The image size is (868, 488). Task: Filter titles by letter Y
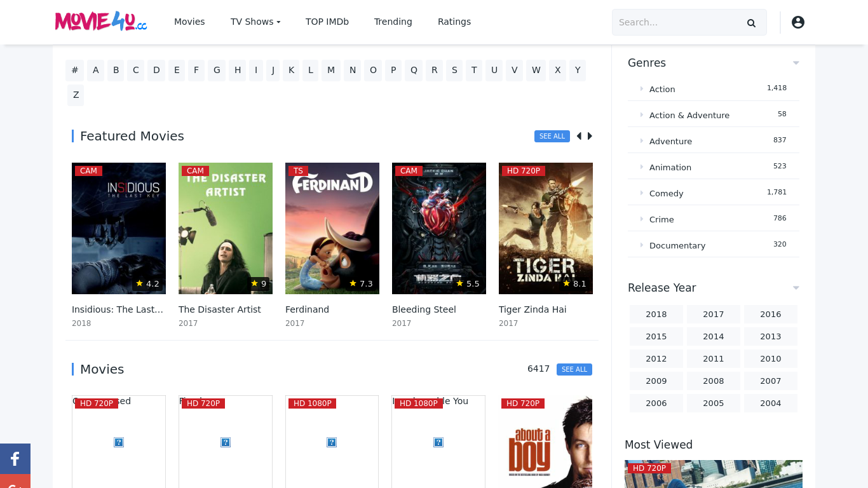[x=578, y=71]
